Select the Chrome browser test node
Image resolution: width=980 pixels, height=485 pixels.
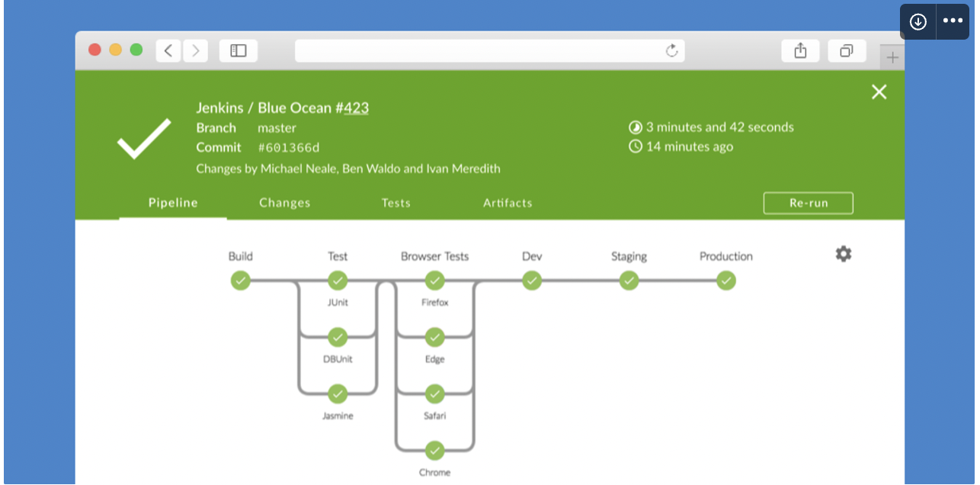point(435,451)
